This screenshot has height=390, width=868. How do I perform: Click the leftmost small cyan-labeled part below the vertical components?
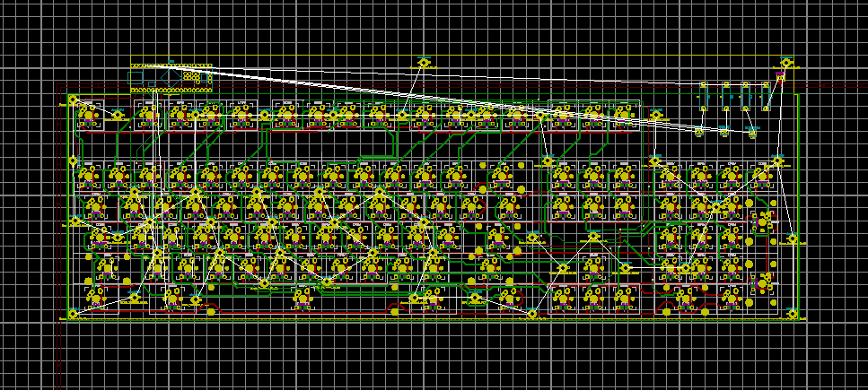click(699, 132)
